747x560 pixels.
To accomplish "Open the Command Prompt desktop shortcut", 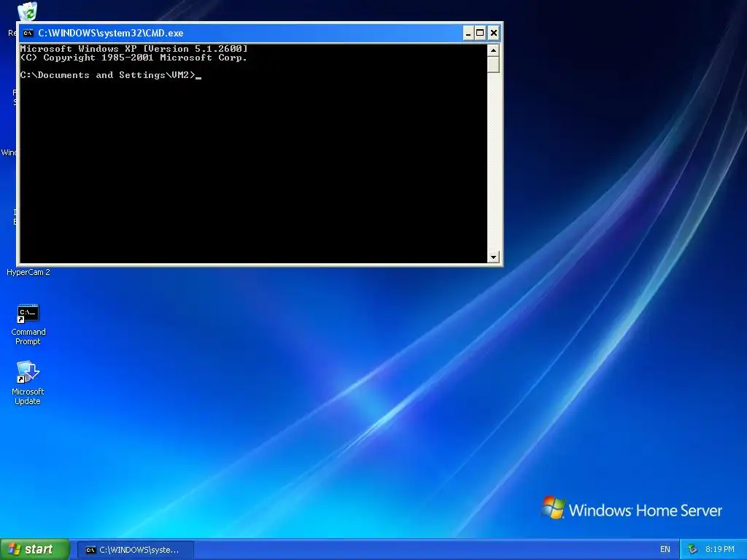I will click(x=28, y=324).
